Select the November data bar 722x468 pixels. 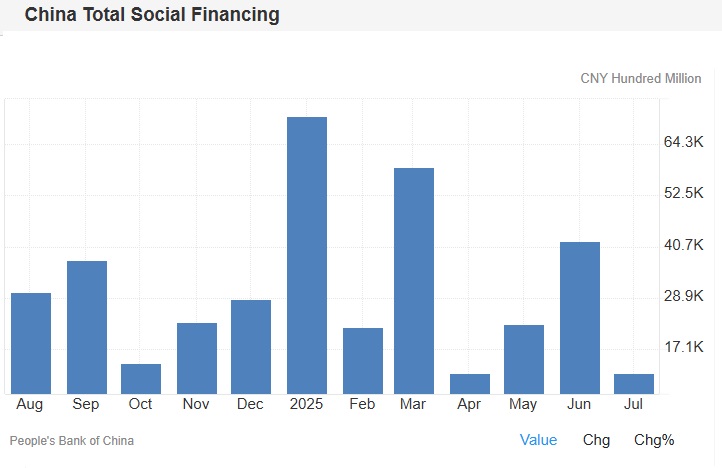click(197, 357)
